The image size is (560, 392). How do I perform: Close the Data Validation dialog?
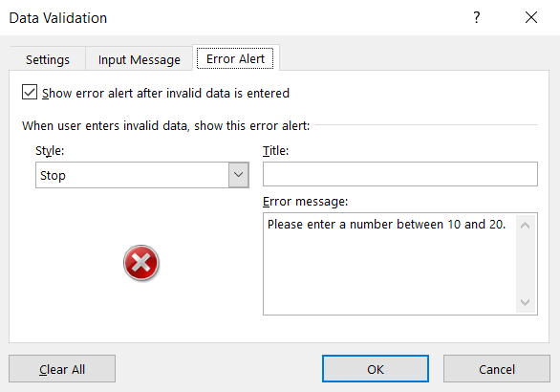pyautogui.click(x=531, y=17)
